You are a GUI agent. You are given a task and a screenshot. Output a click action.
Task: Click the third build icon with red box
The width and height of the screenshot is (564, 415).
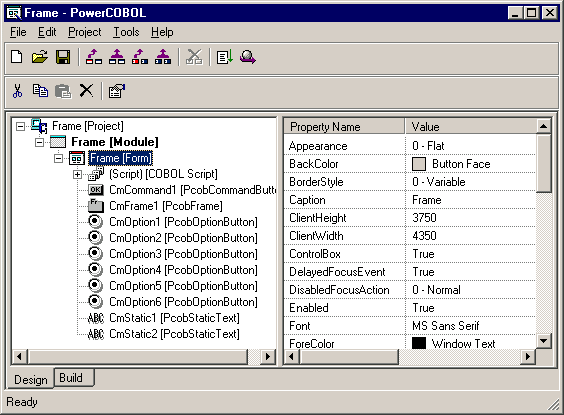coord(140,57)
